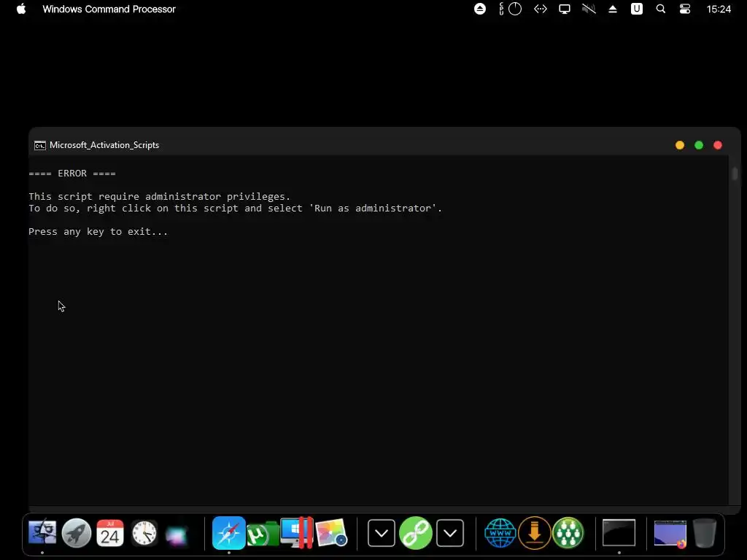This screenshot has width=747, height=560.
Task: Open the CPU usage meter in menu bar
Action: (510, 9)
